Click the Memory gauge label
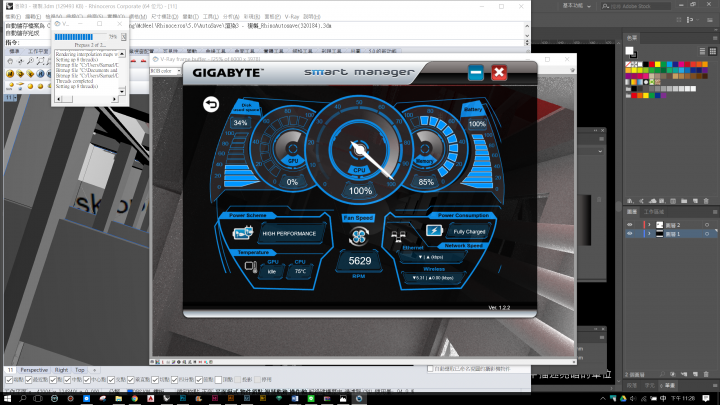 coord(424,161)
